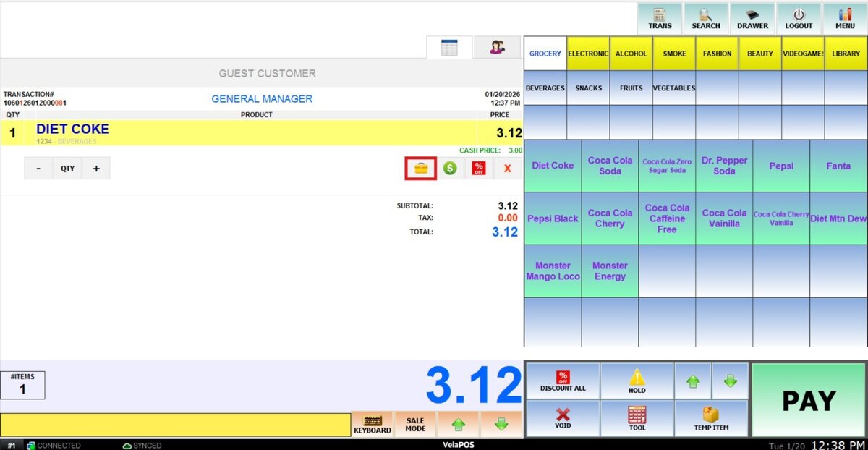868x450 pixels.
Task: Click down arrow next to SALE MODE
Action: coord(501,424)
